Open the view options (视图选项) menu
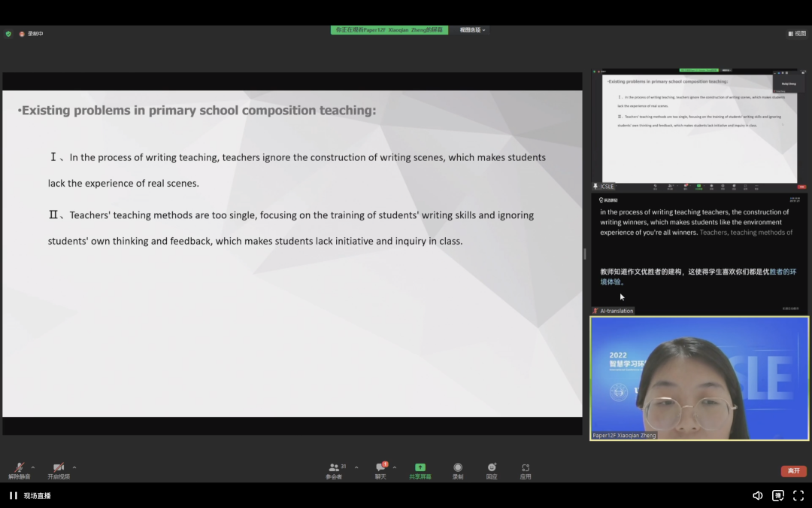 tap(473, 30)
